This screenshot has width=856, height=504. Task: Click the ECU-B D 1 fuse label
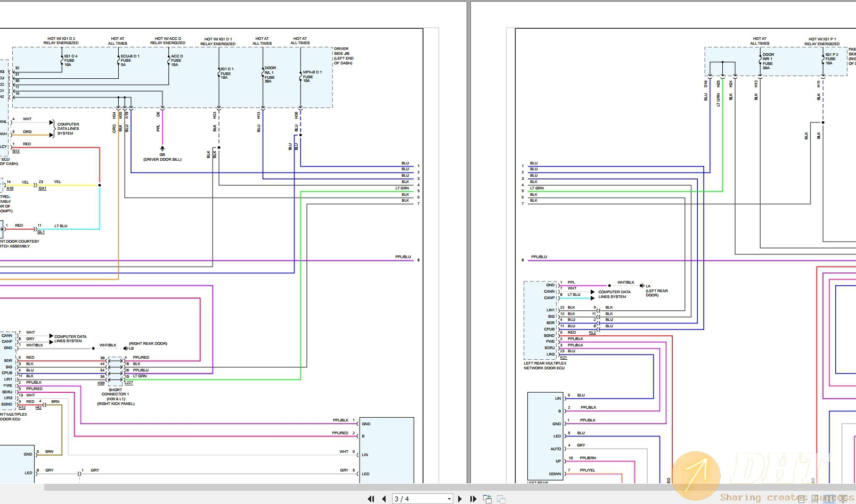click(129, 60)
